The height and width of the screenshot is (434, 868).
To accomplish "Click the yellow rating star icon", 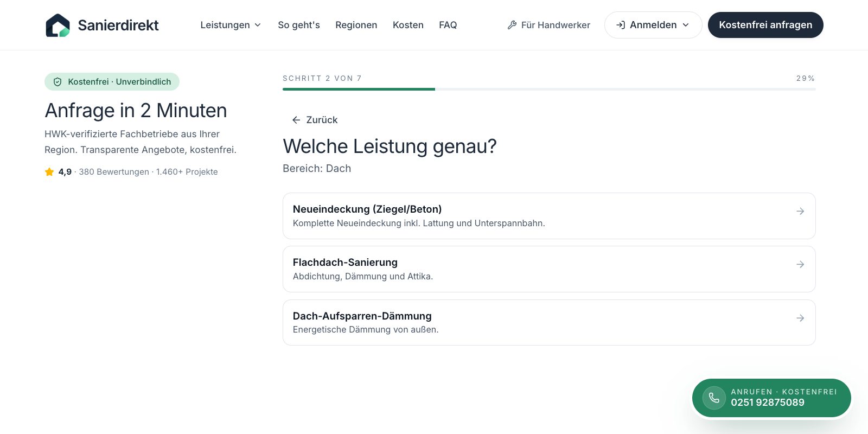I will coord(49,172).
